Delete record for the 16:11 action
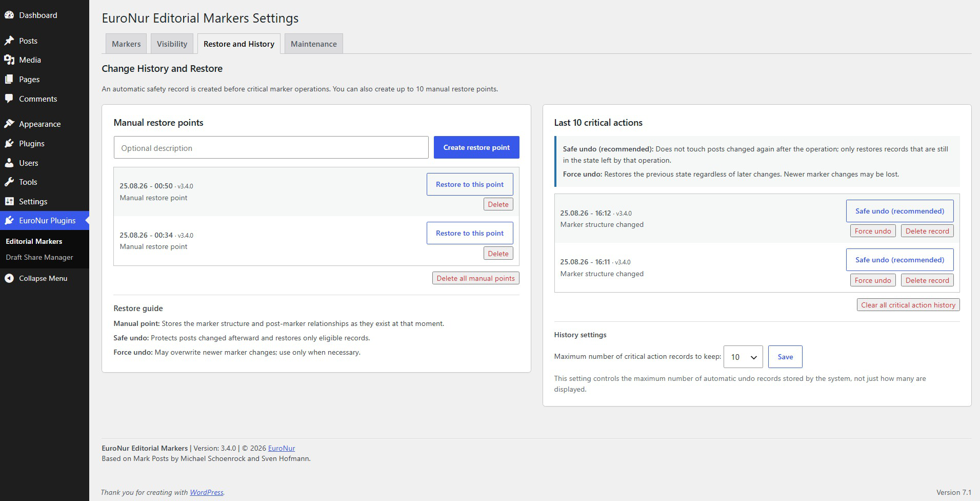 927,280
